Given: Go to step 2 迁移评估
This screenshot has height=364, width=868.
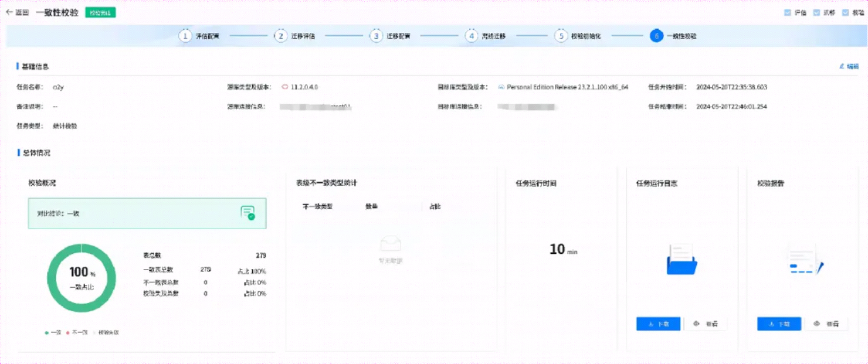Looking at the screenshot, I should point(295,36).
